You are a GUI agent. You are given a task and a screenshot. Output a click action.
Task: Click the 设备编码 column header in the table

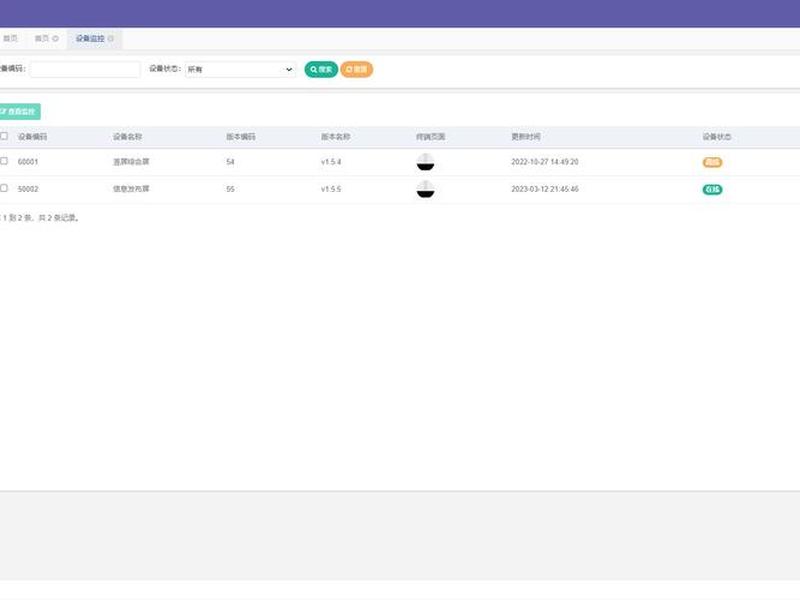point(32,137)
